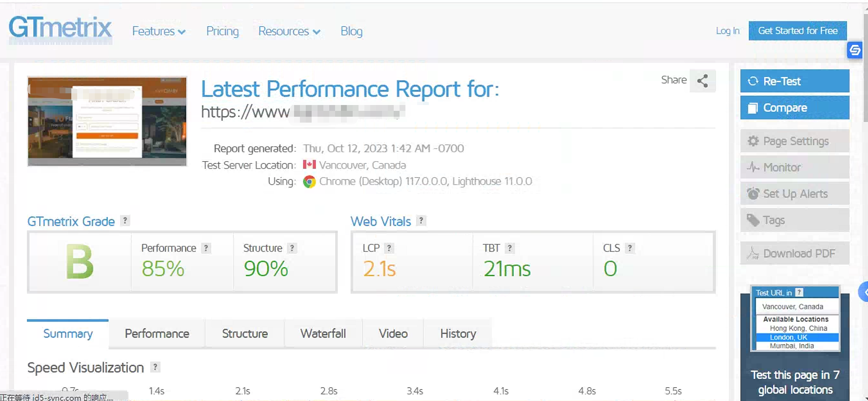The image size is (868, 401).
Task: Open help icon next to Web Vitals
Action: click(x=421, y=221)
